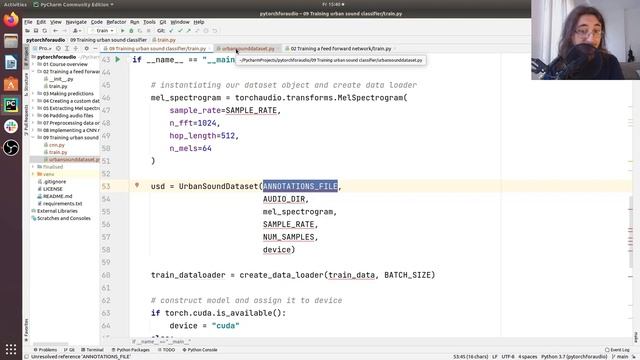This screenshot has height=360, width=640.
Task: Open the train run configuration dropdown
Action: coord(102,31)
